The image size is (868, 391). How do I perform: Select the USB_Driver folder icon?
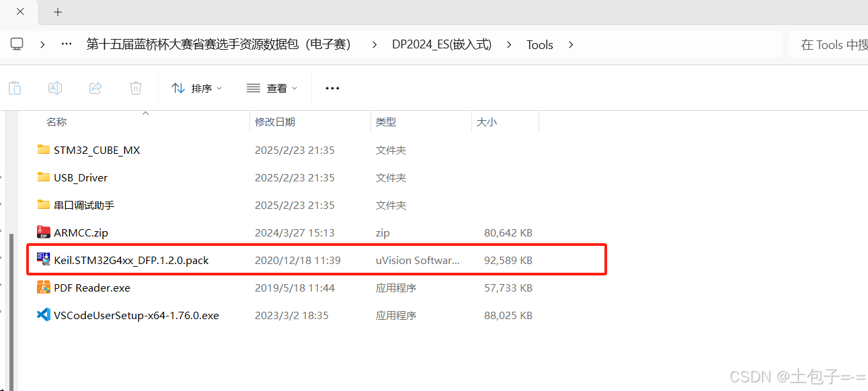[44, 177]
